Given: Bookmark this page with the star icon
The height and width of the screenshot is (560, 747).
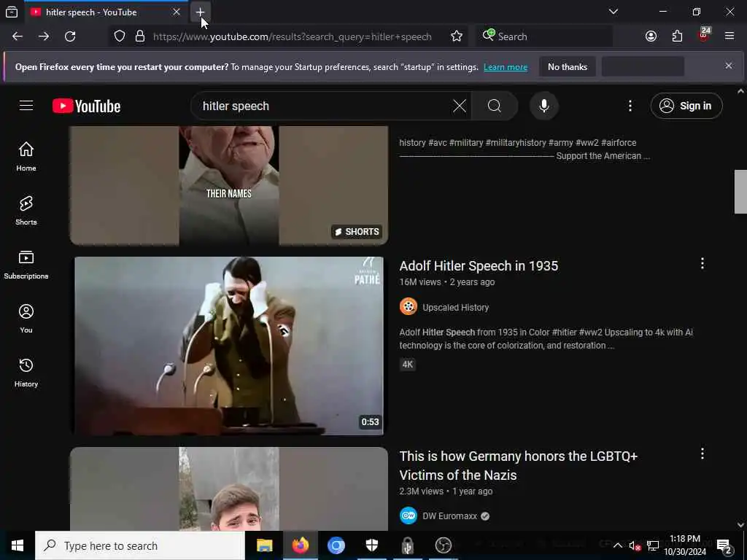Looking at the screenshot, I should tap(457, 36).
